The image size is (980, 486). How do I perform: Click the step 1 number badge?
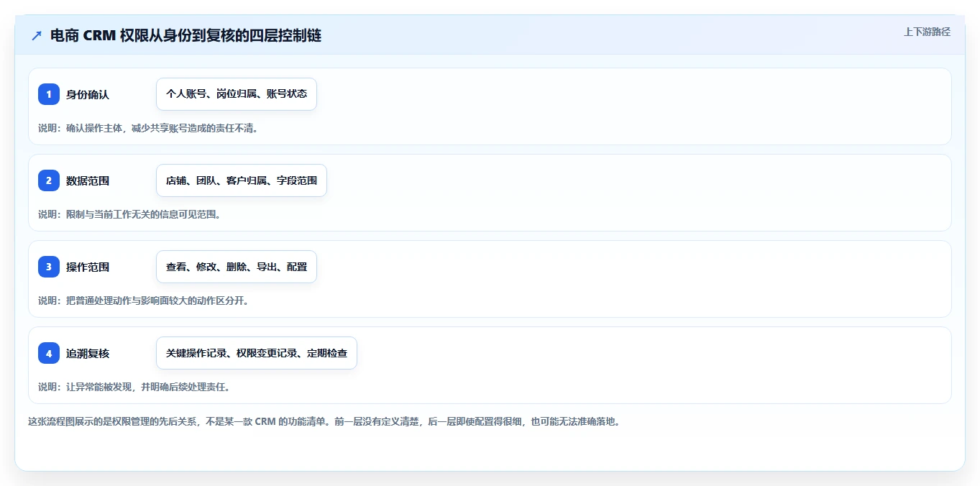click(x=49, y=94)
